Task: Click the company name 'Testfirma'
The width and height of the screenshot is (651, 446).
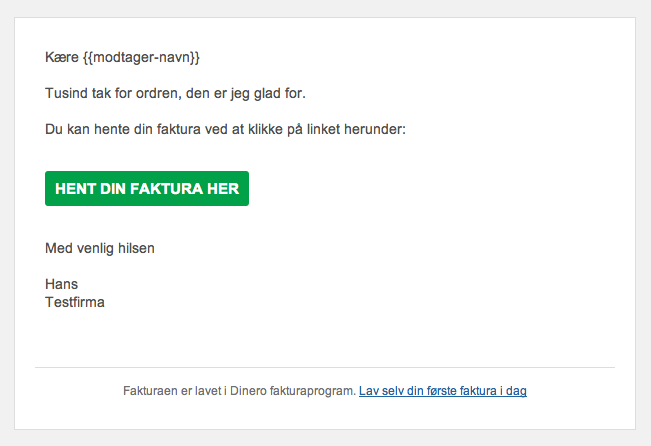Action: (x=75, y=301)
